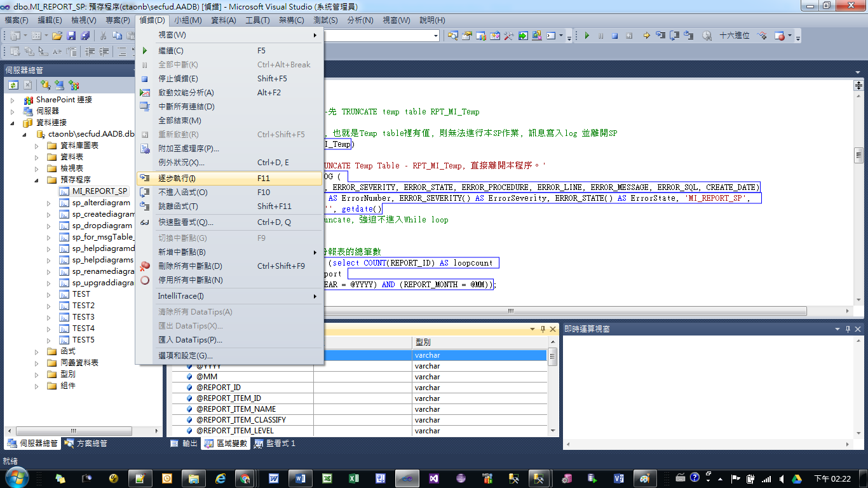Open Excel from the taskbar

(353, 479)
